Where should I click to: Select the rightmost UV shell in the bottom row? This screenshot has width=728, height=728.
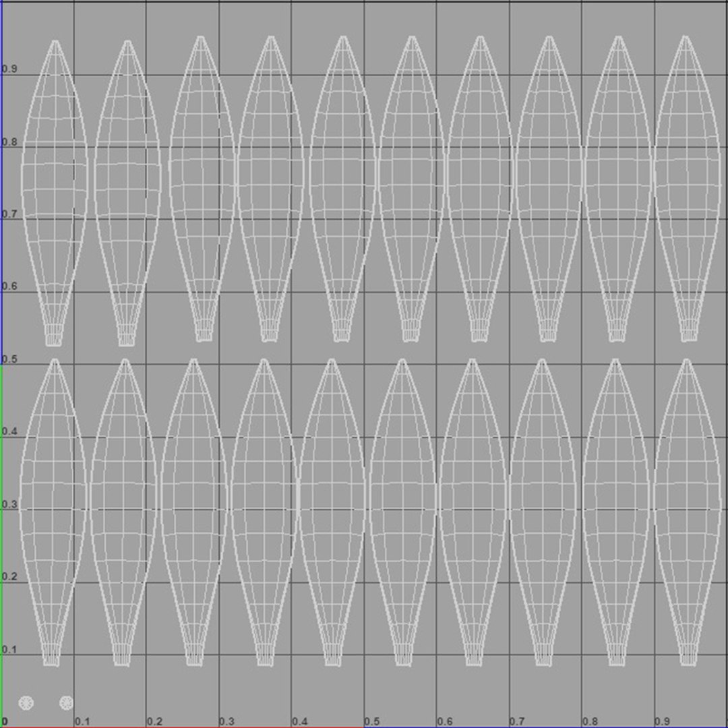(688, 512)
